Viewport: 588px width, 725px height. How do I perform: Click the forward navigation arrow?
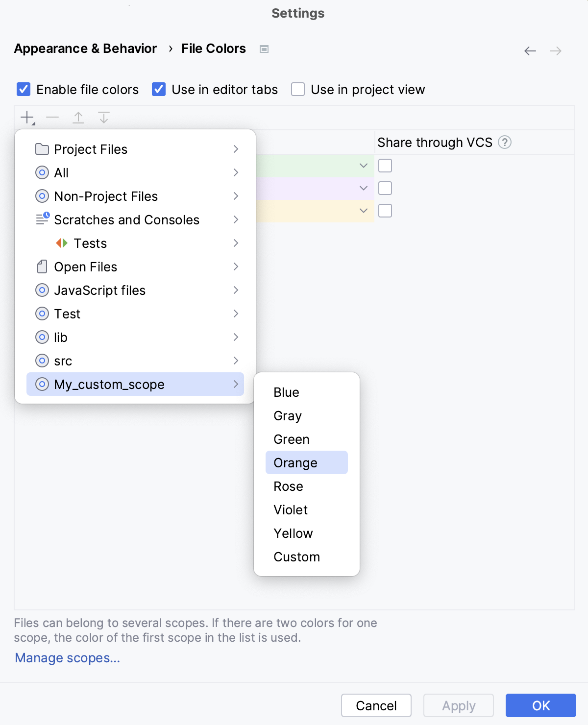556,51
